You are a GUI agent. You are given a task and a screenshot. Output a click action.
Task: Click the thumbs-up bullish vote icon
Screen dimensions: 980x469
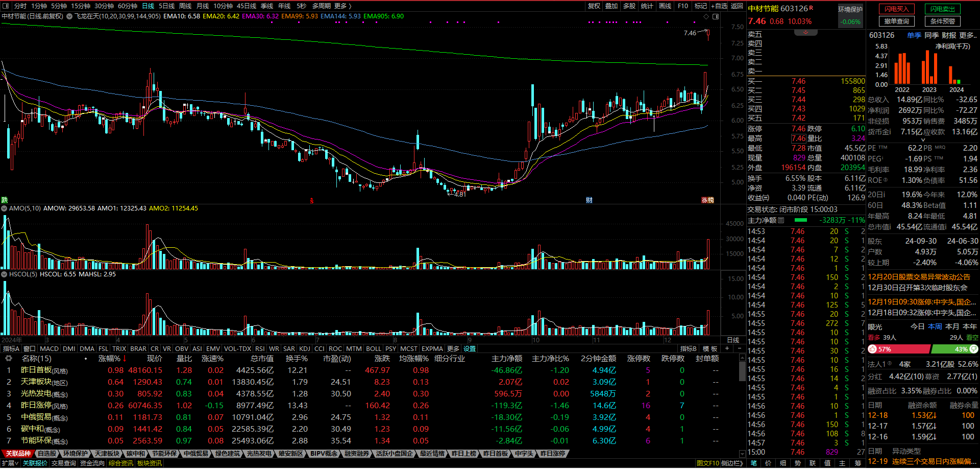point(872,349)
